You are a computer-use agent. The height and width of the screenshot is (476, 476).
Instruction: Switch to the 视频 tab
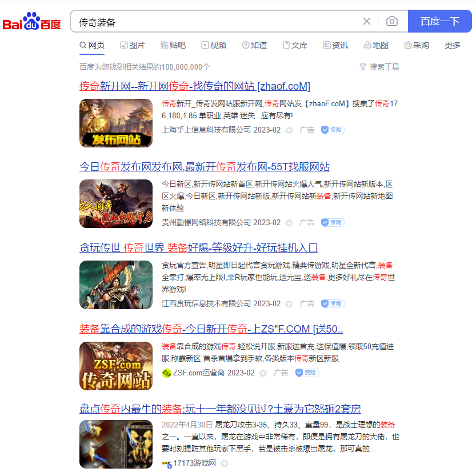214,46
